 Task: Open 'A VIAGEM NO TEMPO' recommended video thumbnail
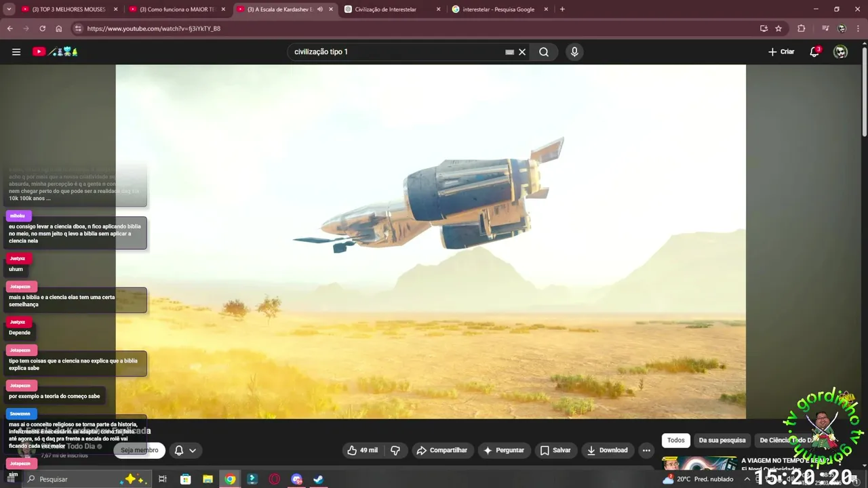[699, 463]
